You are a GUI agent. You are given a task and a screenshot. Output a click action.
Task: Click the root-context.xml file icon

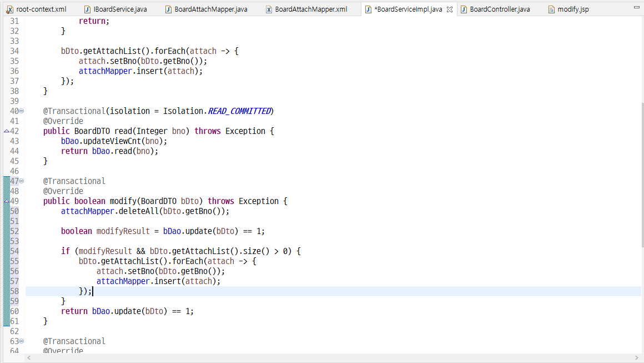point(9,9)
